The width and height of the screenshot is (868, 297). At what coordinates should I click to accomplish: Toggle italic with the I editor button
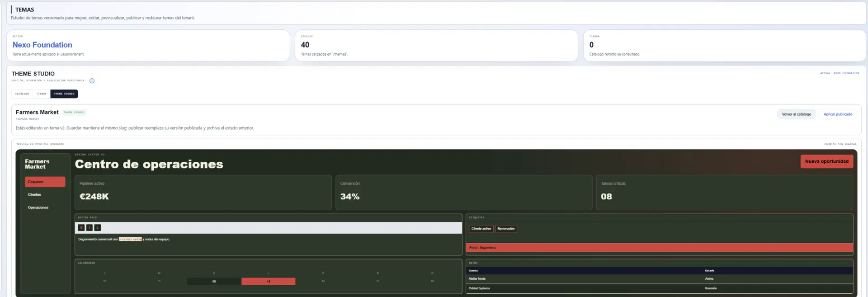click(90, 228)
